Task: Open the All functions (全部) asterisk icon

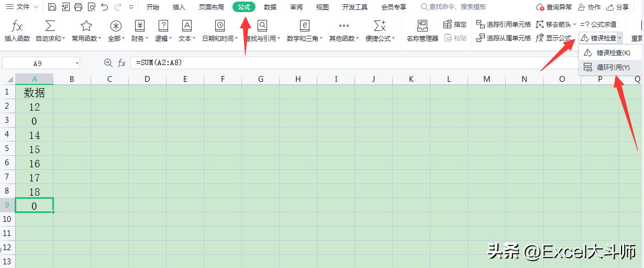Action: point(116,26)
